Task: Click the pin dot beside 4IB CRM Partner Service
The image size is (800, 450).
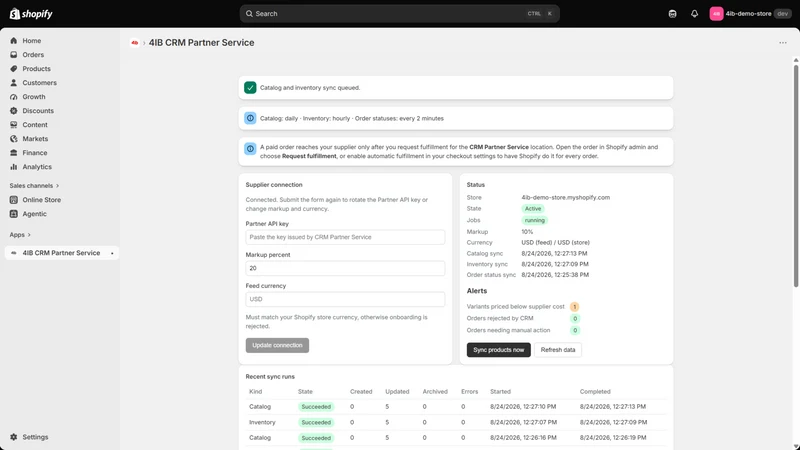Action: point(112,253)
